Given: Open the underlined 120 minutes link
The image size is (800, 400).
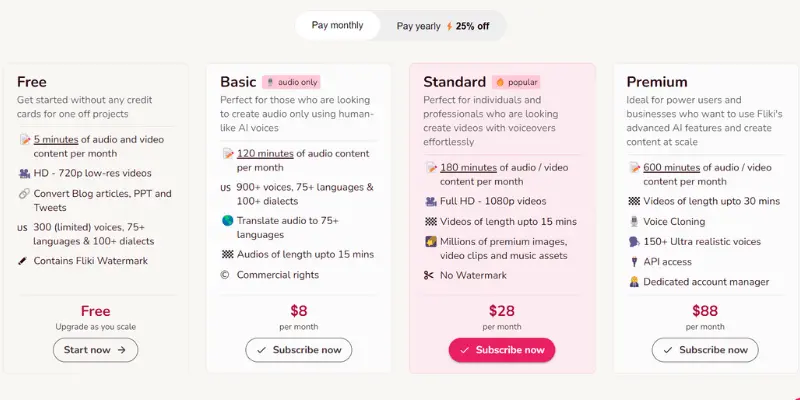Looking at the screenshot, I should 265,154.
